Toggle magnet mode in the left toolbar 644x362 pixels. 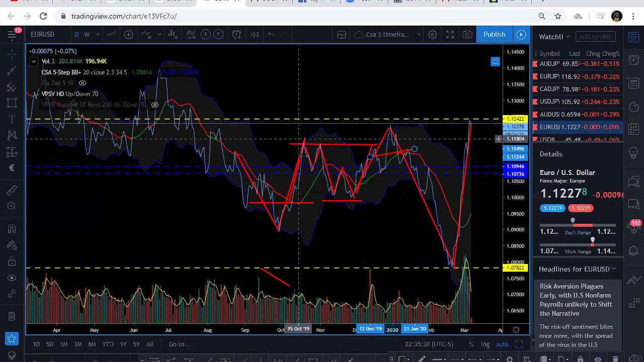(x=12, y=229)
